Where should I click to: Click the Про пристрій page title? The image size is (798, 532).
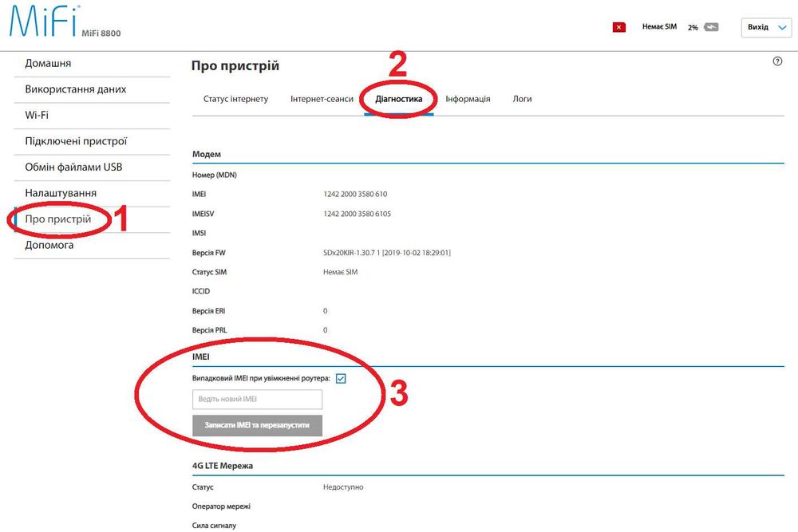point(235,65)
